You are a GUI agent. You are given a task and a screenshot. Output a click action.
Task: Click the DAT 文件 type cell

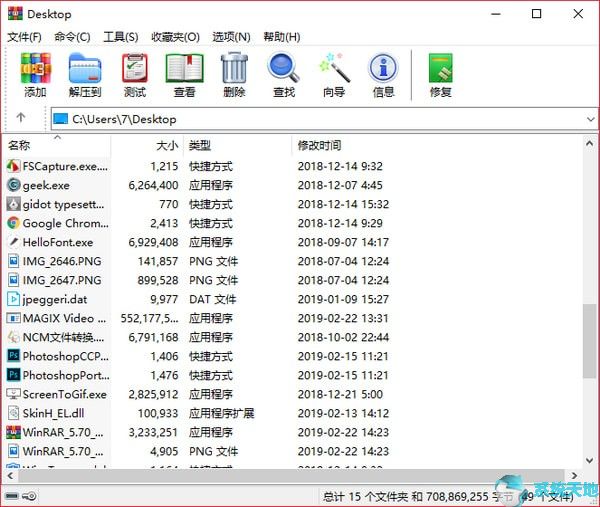pyautogui.click(x=213, y=299)
